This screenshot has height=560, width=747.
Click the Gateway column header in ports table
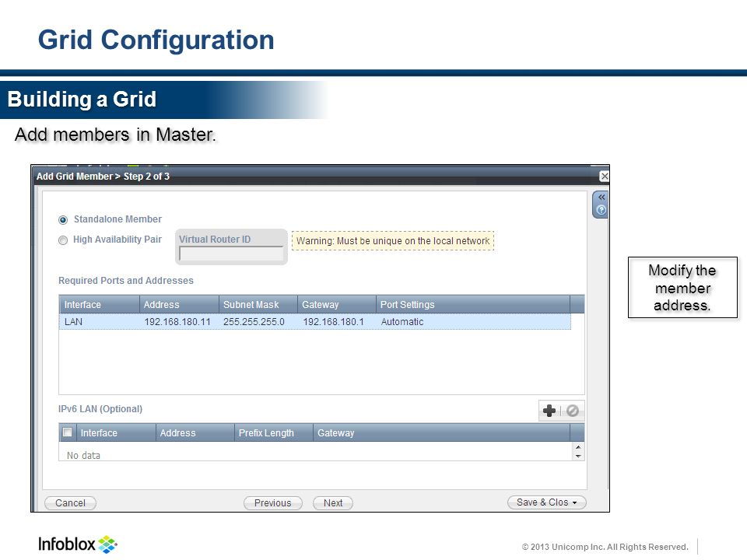[x=337, y=304]
